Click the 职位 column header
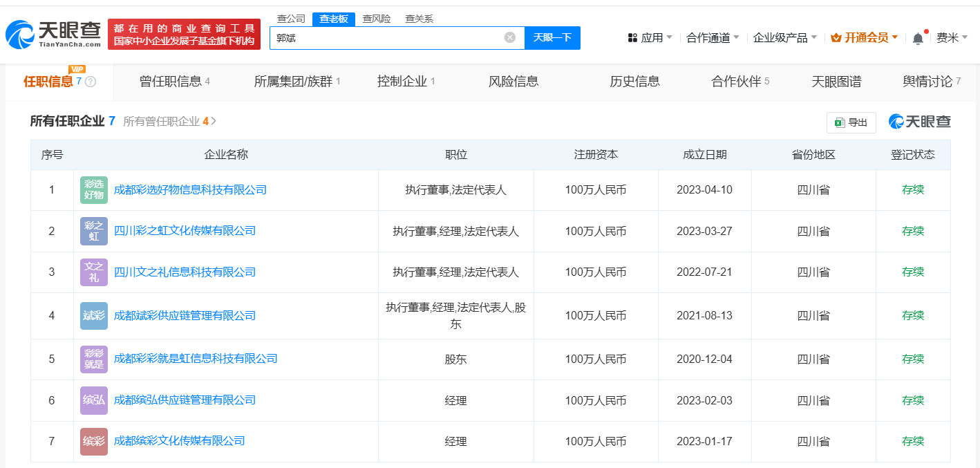The image size is (980, 468). [x=456, y=155]
